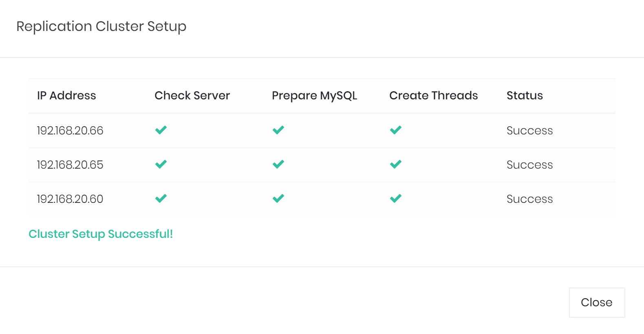Click Create Threads checkmark for 192.168.20.60
The width and height of the screenshot is (644, 334).
396,199
